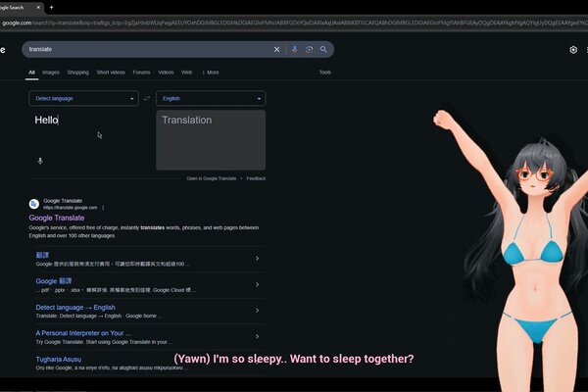Select the All results tab
Screen dimensions: 588x392
pyautogui.click(x=32, y=73)
